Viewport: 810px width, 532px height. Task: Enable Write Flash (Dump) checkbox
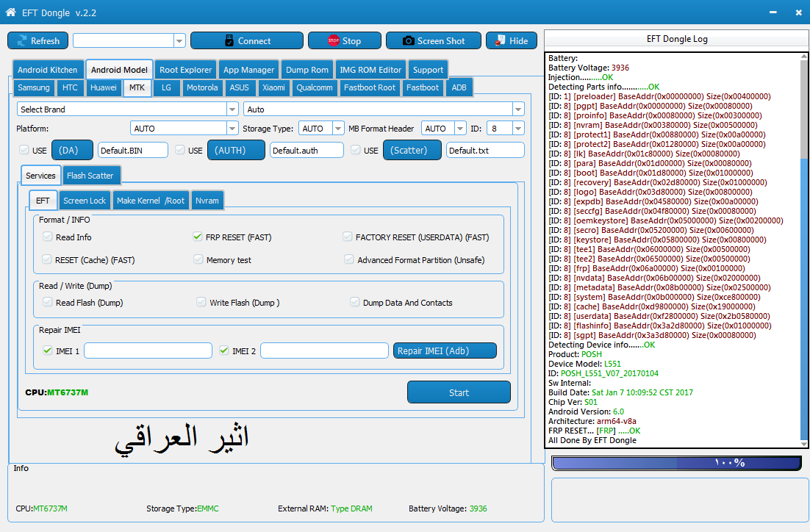coord(201,302)
